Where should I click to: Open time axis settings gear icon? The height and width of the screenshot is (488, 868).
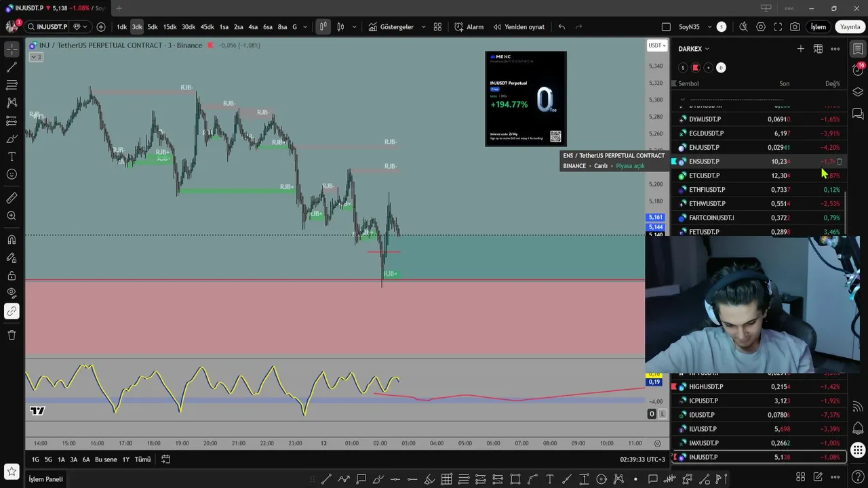coord(657,443)
